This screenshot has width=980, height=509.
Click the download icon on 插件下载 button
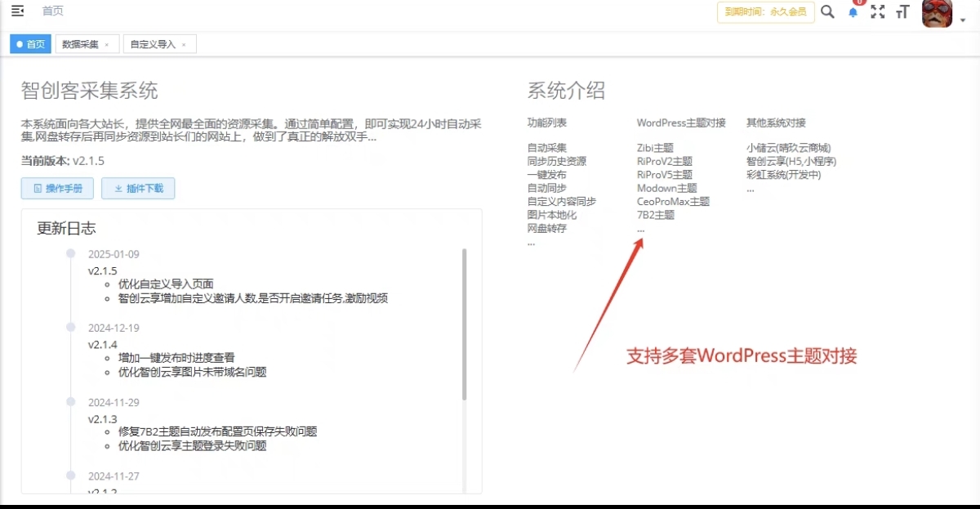tap(120, 188)
